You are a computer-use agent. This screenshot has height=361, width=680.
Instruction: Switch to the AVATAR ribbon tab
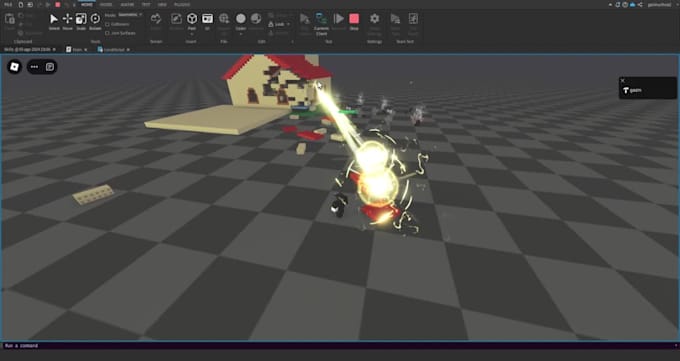[127, 4]
